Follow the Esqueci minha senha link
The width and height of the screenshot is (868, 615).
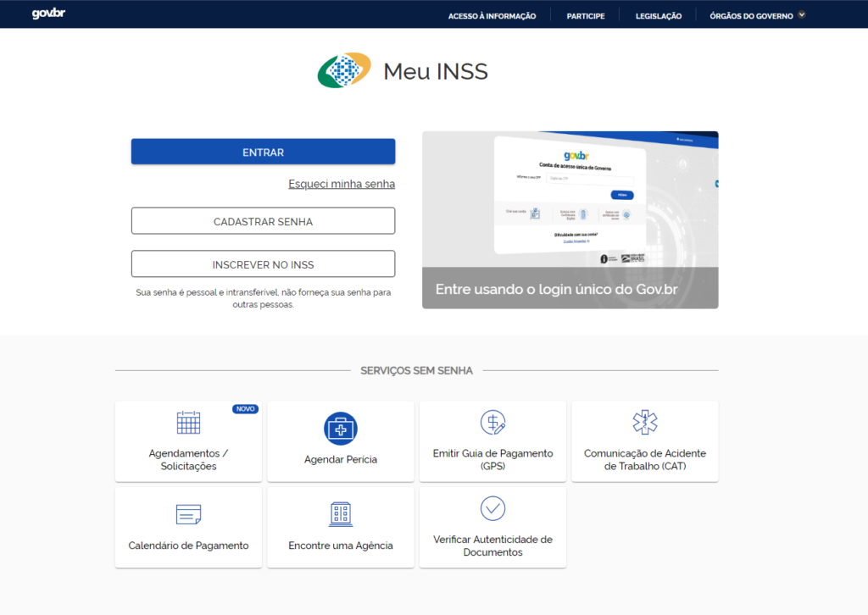click(342, 184)
